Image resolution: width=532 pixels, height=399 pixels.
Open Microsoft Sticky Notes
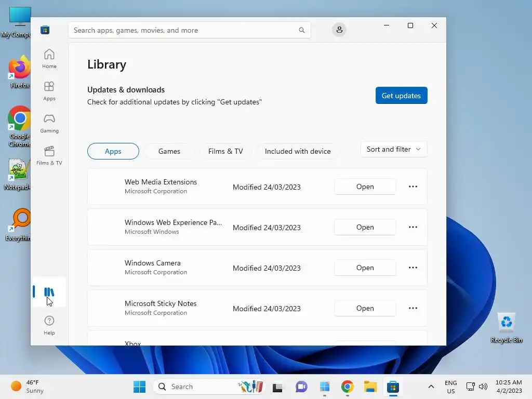(365, 308)
